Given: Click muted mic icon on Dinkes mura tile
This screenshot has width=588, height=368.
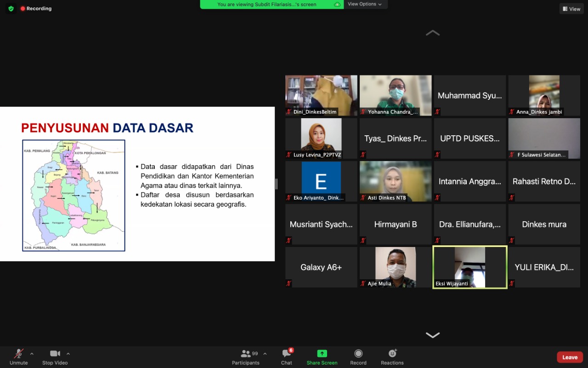Looking at the screenshot, I should (x=512, y=241).
